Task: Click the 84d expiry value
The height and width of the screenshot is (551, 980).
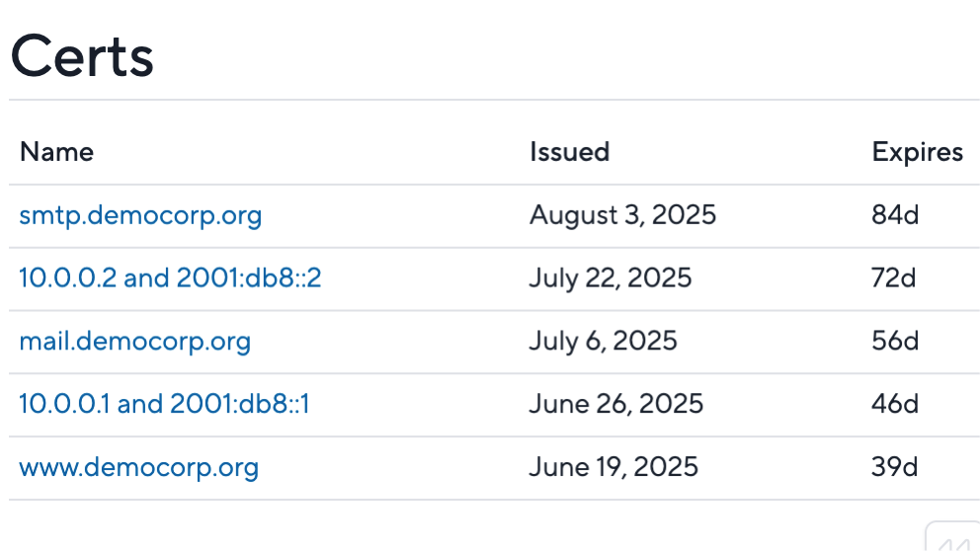Action: 895,215
